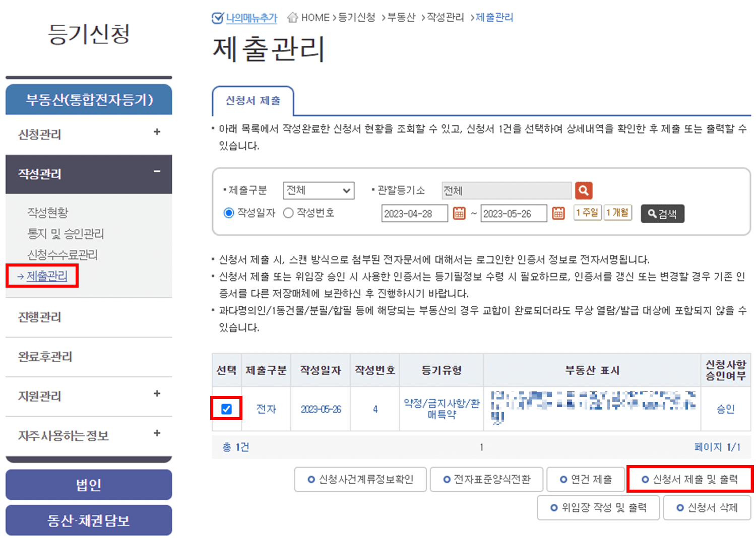The width and height of the screenshot is (756, 538).
Task: Open the 신청서 제출 tab
Action: [x=253, y=101]
